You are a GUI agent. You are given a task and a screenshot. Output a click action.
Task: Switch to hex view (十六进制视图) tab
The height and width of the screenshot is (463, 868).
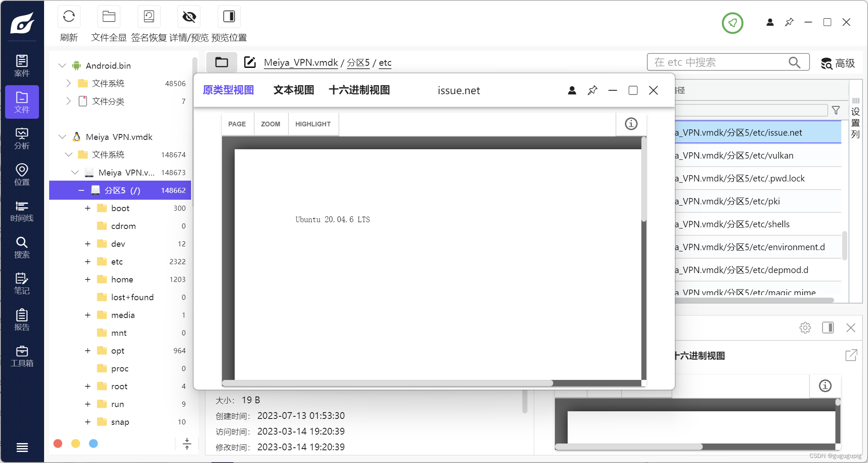[x=359, y=90]
